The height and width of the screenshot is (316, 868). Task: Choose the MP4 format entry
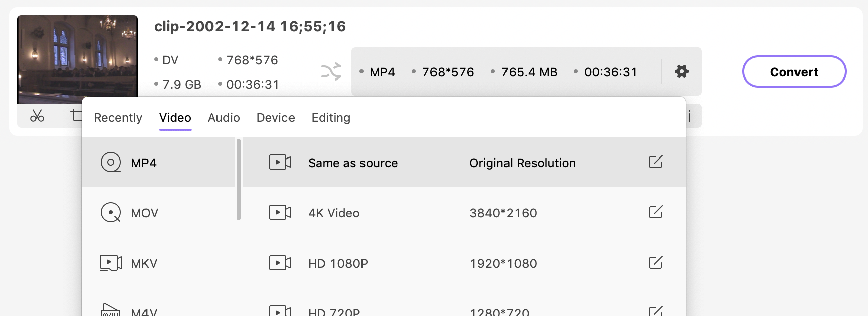click(143, 163)
